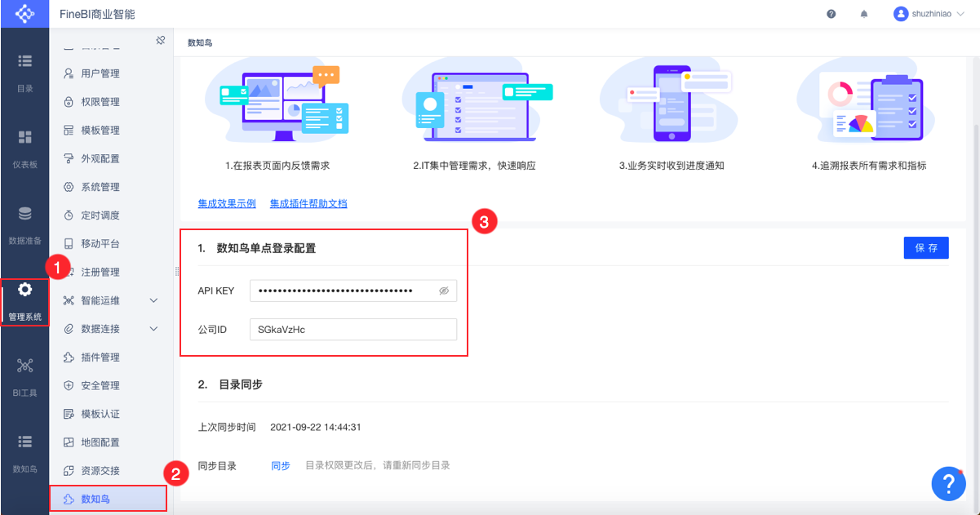
Task: Click sync timestamp 2021-09-22 14:44:31
Action: click(316, 427)
